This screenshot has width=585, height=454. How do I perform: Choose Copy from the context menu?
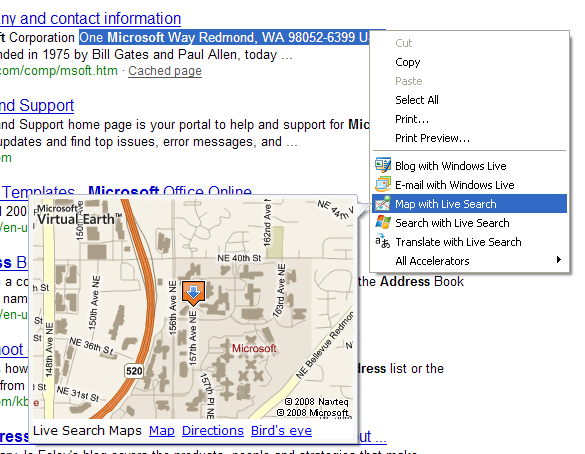pyautogui.click(x=408, y=62)
